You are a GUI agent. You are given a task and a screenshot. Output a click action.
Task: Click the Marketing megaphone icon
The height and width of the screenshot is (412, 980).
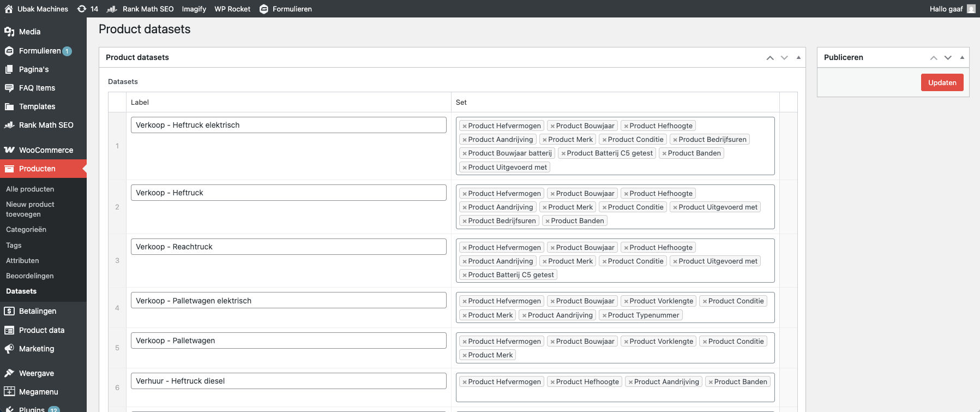pyautogui.click(x=9, y=349)
